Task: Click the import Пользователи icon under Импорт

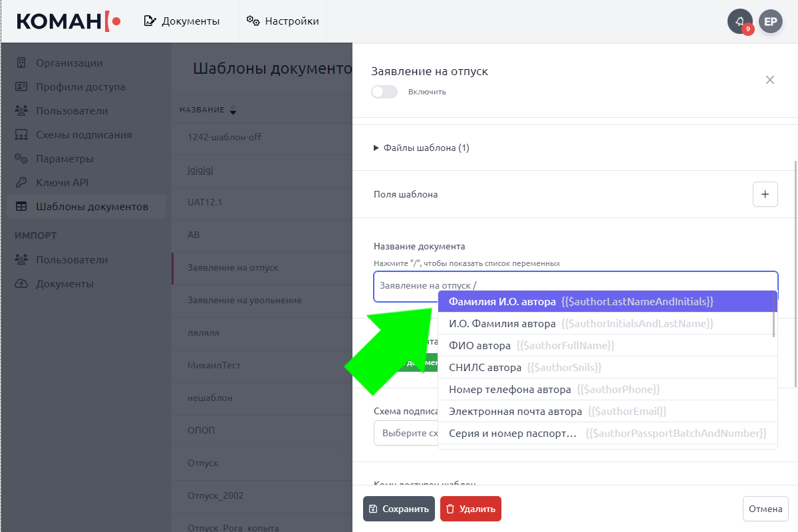Action: 21,260
